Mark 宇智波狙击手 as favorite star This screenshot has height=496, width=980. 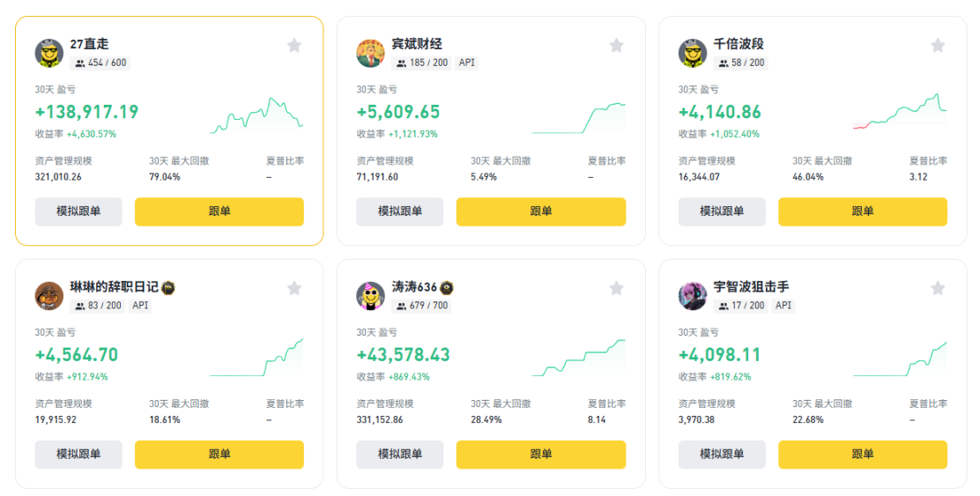tap(938, 288)
